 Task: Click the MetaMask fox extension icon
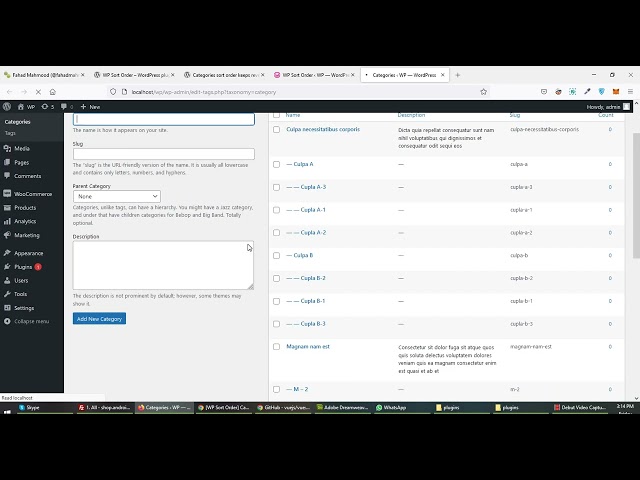616,92
